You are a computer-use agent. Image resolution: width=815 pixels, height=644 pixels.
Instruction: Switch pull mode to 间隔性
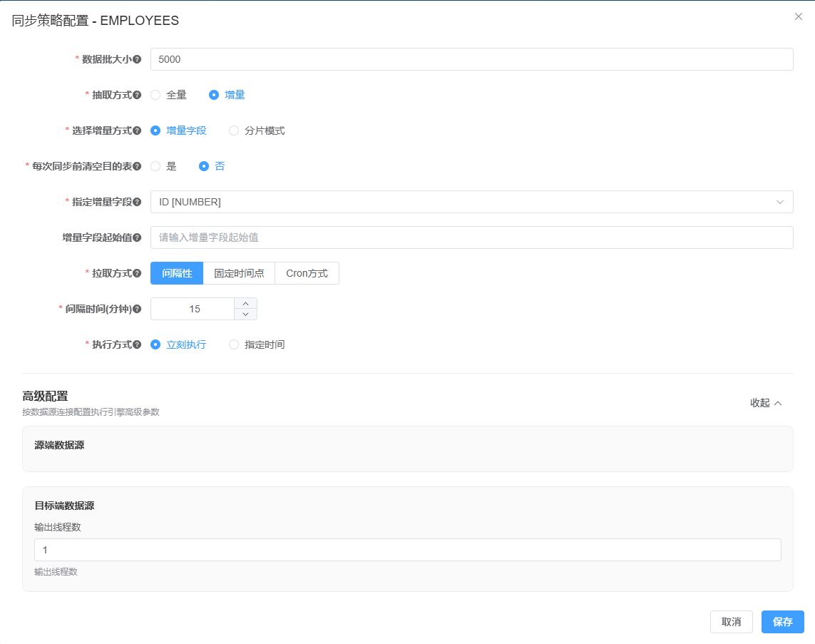177,273
